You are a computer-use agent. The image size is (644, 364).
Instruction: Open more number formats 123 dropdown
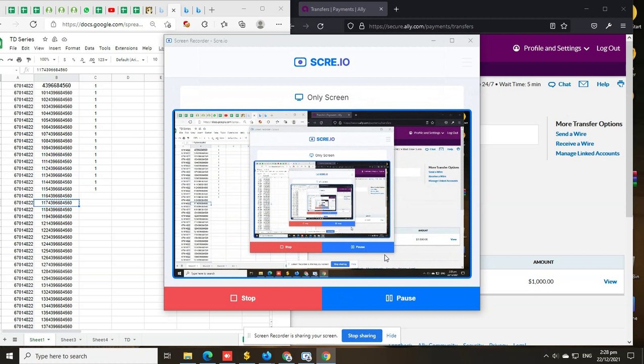pyautogui.click(x=103, y=60)
